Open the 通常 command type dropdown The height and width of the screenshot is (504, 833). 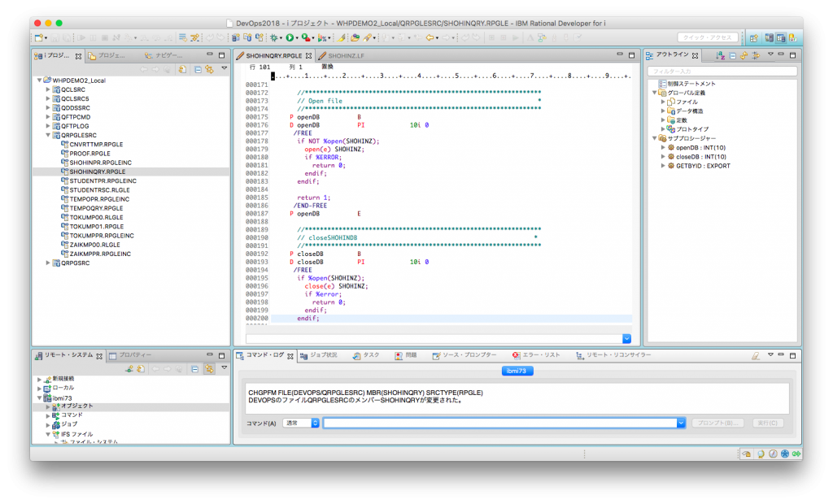(x=302, y=423)
